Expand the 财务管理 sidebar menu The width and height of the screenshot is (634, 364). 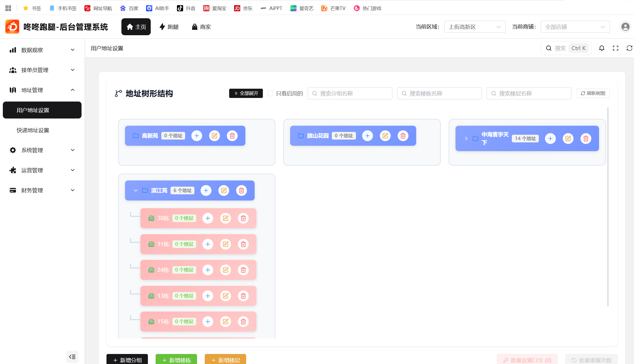(x=42, y=190)
